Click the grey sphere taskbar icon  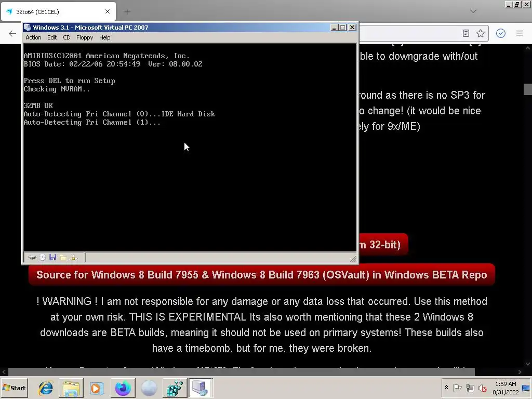[x=149, y=388]
